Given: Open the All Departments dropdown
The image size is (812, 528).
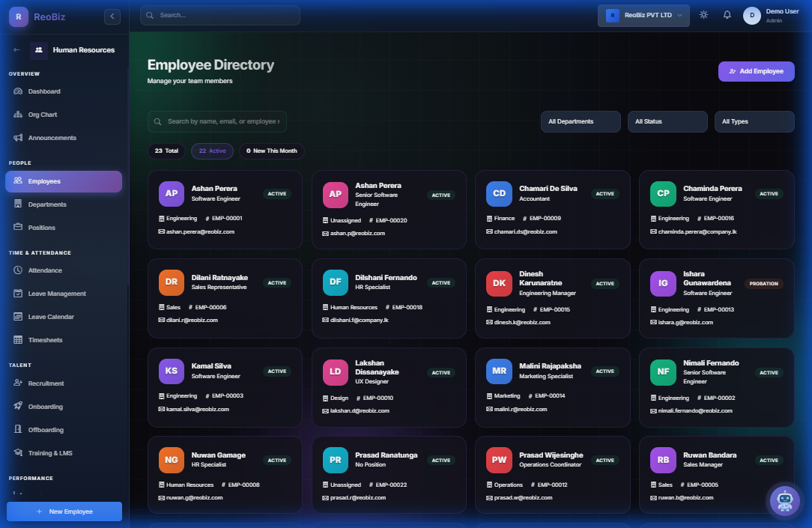Looking at the screenshot, I should (x=581, y=121).
